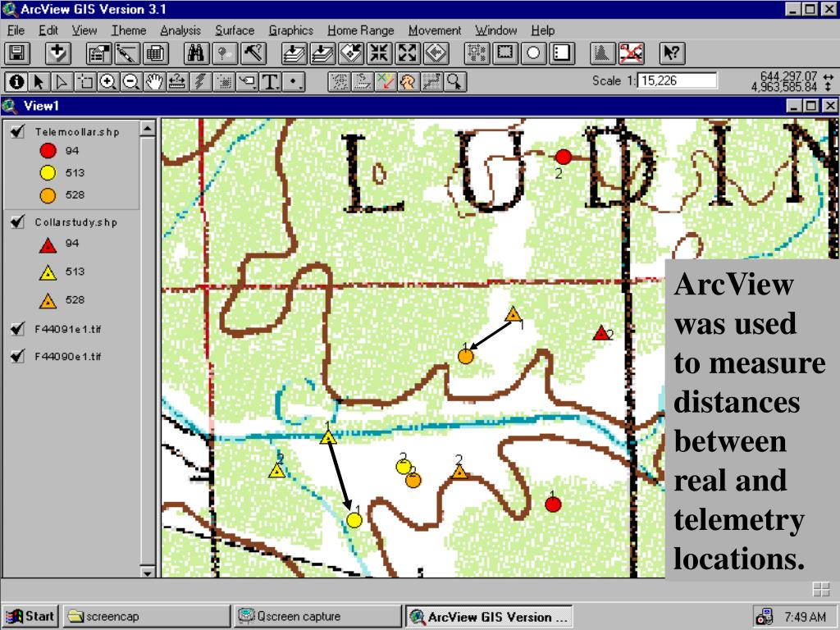840x630 pixels.
Task: Click the system tray icon beside the clock
Action: tap(765, 617)
